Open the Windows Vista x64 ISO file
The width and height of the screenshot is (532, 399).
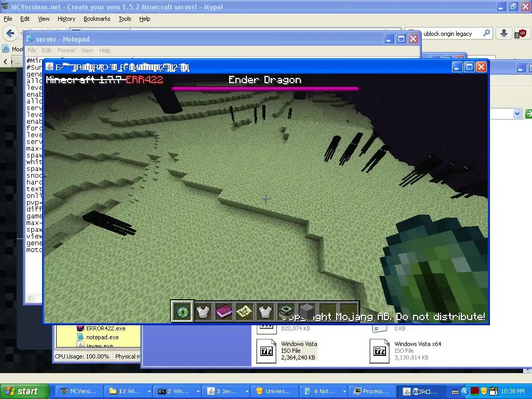point(405,351)
